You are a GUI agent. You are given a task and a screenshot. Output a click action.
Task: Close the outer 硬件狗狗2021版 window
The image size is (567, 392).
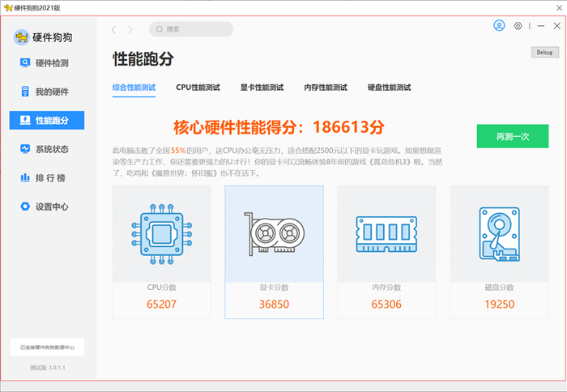[x=559, y=8]
